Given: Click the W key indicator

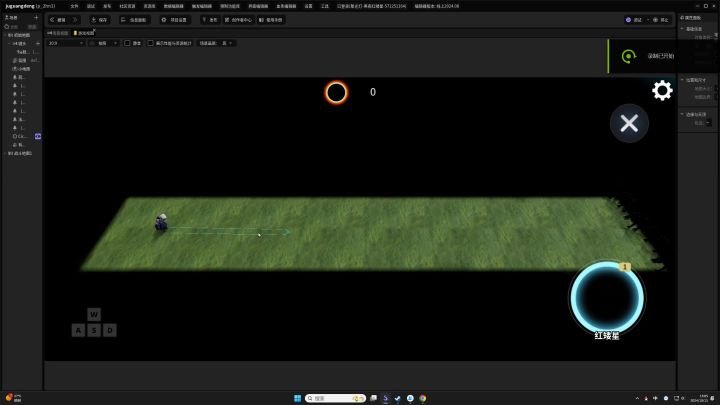Looking at the screenshot, I should click(x=94, y=315).
